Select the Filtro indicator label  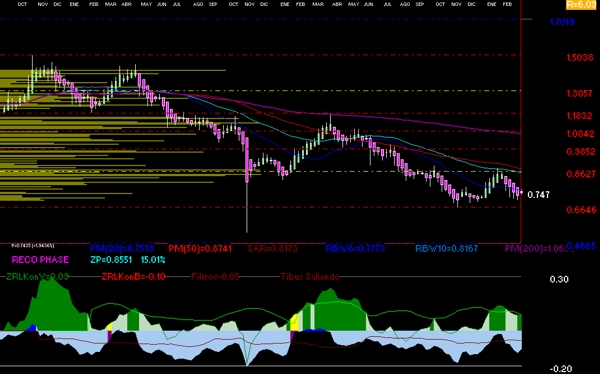tap(215, 276)
